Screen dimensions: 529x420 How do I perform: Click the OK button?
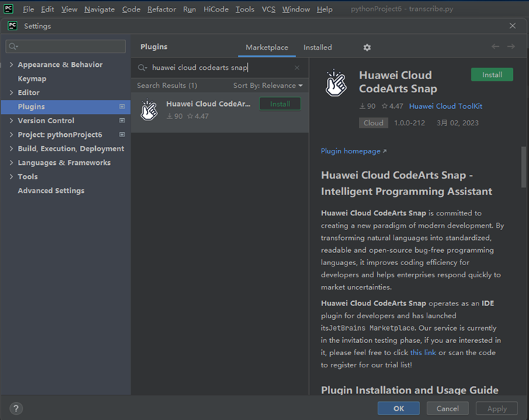[399, 408]
